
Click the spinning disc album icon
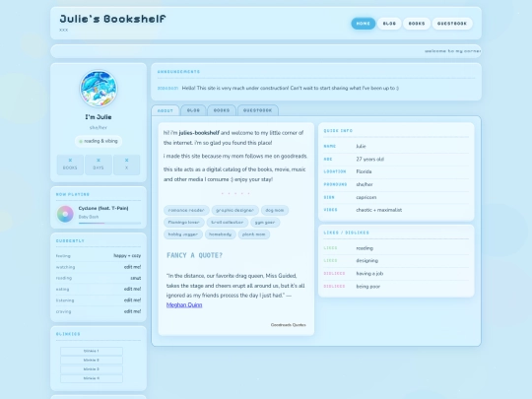[65, 214]
